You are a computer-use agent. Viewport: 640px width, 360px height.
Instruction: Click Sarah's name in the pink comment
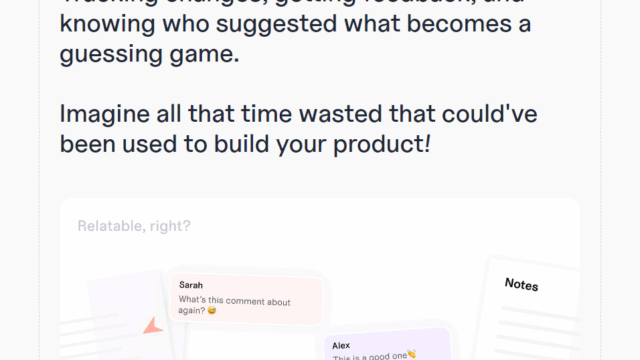[x=191, y=285]
